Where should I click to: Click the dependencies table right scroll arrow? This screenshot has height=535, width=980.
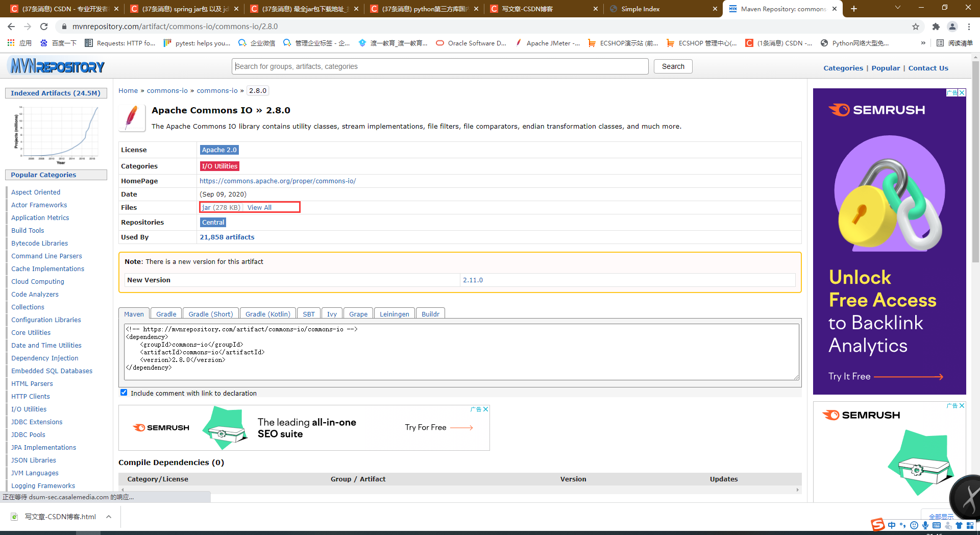click(x=797, y=490)
